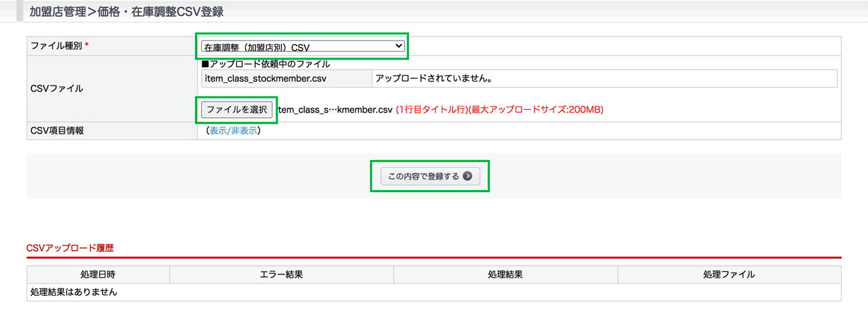Open the ファイル種別 dropdown menu

(303, 46)
